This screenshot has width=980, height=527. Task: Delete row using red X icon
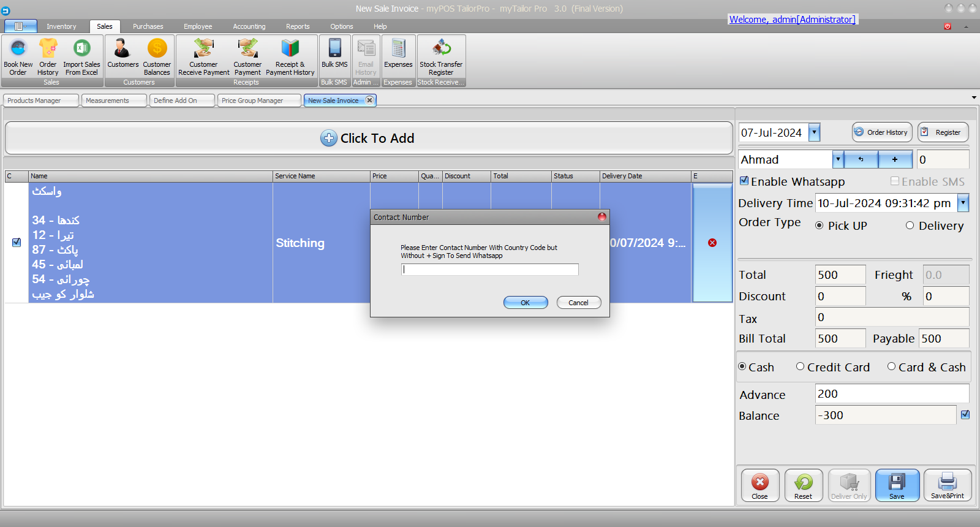(712, 243)
